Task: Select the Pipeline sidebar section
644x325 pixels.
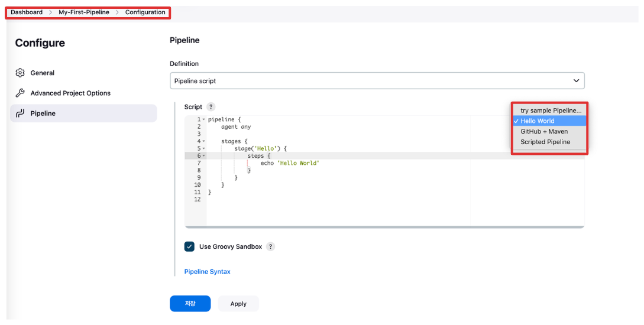Action: [83, 113]
